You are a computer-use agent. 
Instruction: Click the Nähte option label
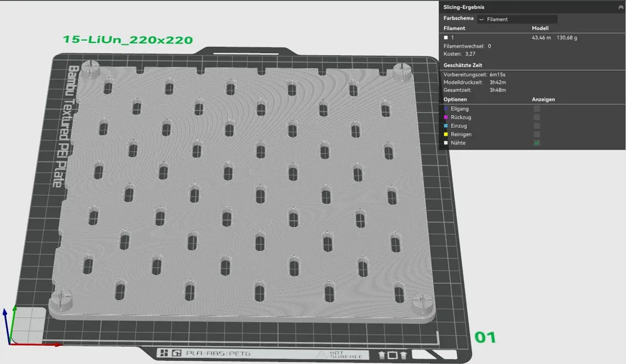click(x=458, y=143)
